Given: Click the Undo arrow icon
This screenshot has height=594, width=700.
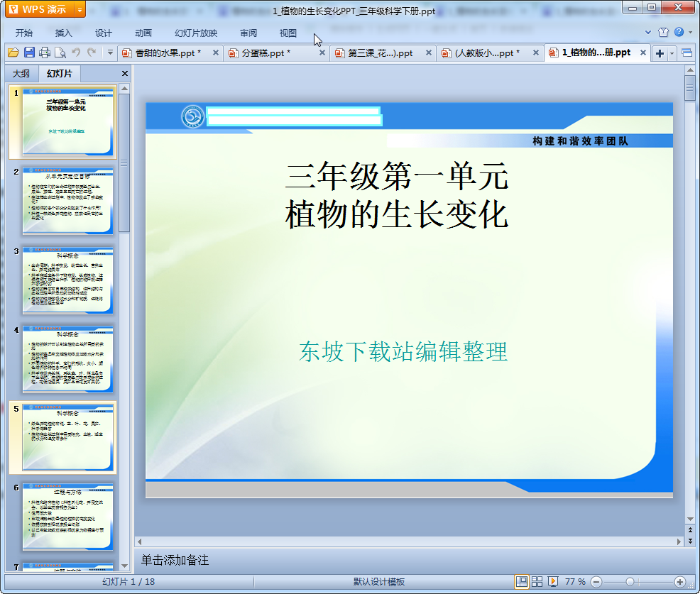Looking at the screenshot, I should click(x=77, y=53).
